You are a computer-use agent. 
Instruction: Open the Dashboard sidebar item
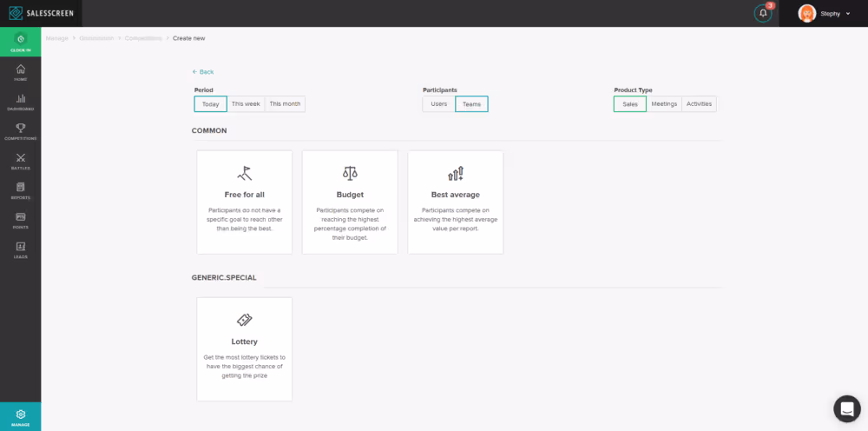click(21, 102)
